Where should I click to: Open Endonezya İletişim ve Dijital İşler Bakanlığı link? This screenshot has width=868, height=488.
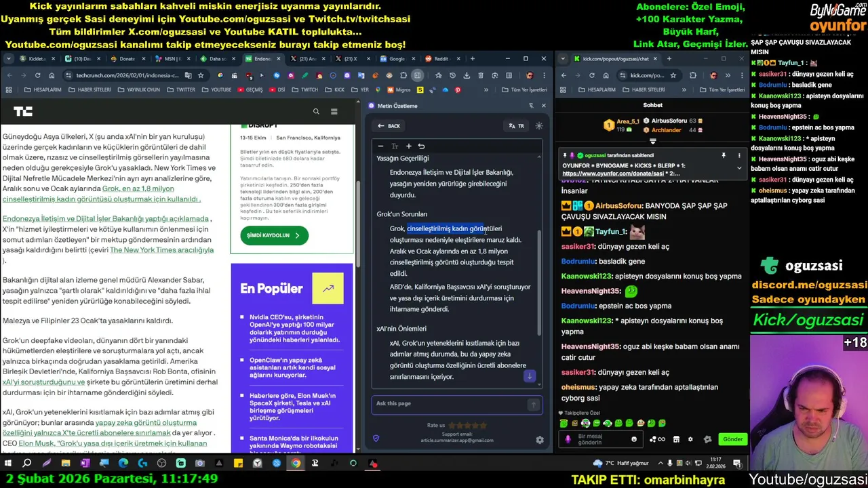pos(105,219)
